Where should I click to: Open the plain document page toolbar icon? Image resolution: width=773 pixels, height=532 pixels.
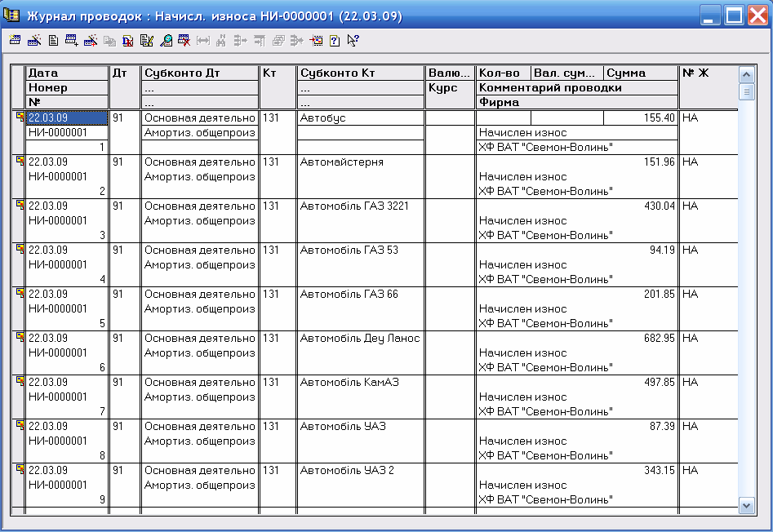pos(53,40)
